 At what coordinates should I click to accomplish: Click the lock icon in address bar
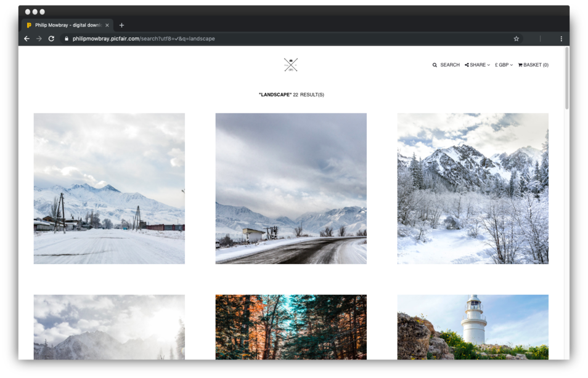66,39
